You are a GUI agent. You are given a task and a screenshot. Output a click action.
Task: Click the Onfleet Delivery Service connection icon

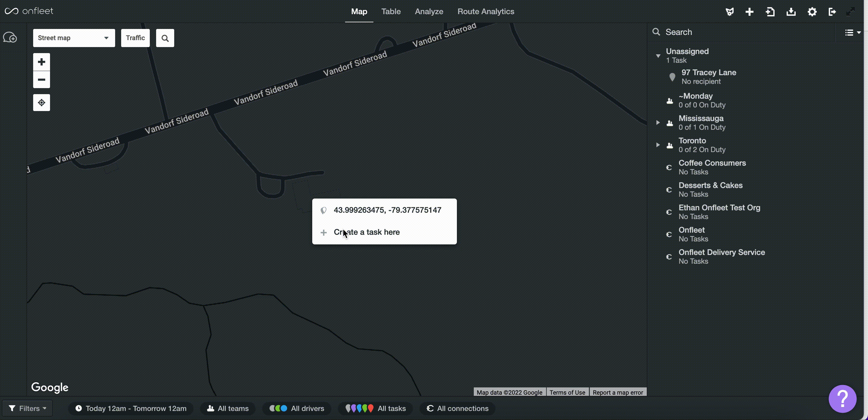click(x=669, y=256)
